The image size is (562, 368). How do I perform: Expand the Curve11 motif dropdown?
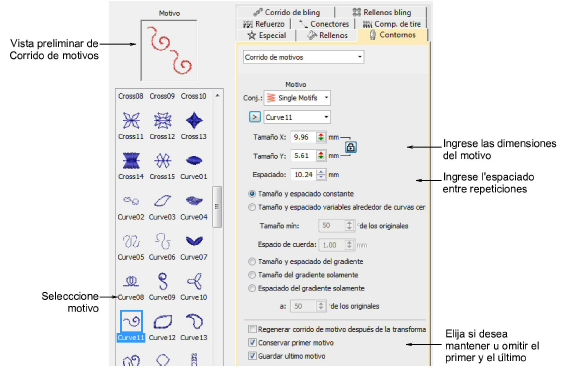click(297, 117)
